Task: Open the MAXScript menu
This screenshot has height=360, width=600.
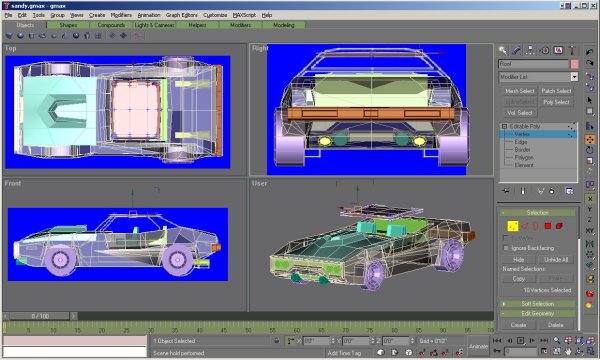Action: pos(244,15)
